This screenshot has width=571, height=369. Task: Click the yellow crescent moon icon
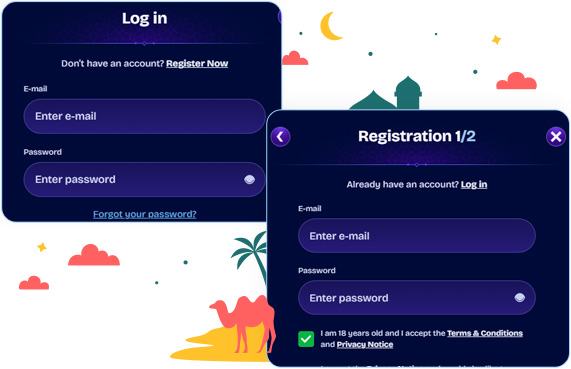330,26
